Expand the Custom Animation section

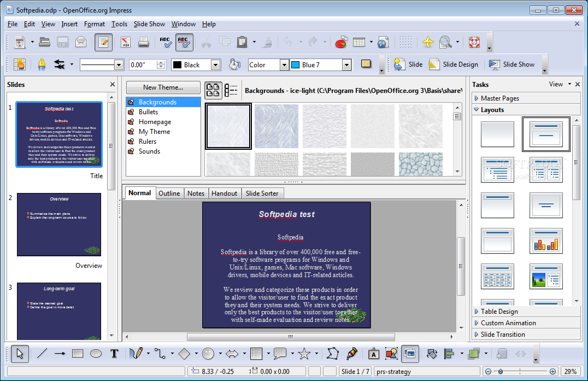526,323
